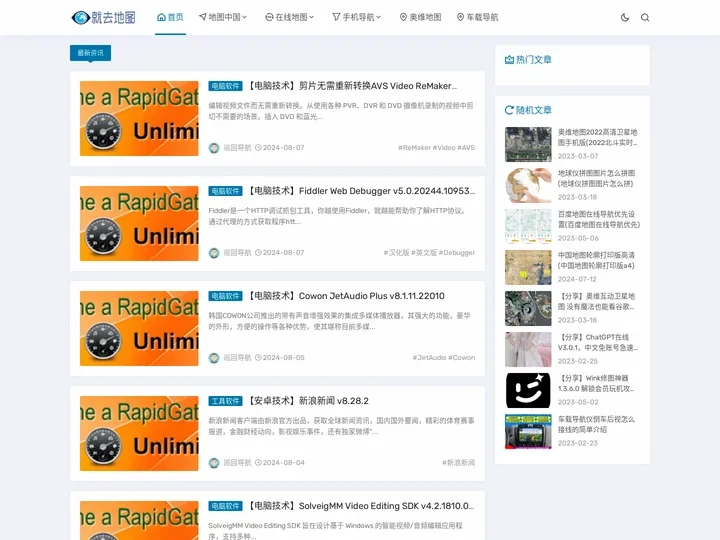Screen dimensions: 720x540
Task: Open 奥维互动卫星地图 sidebar article
Action: (x=596, y=301)
